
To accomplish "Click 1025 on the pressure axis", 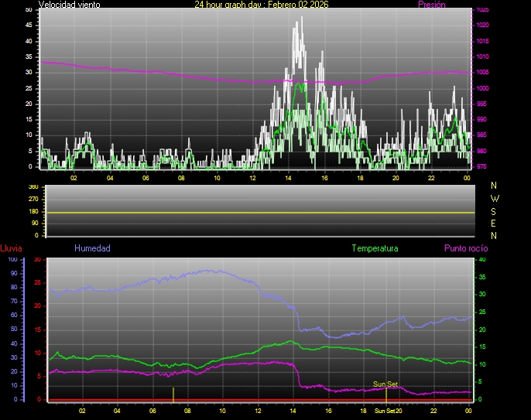I will [481, 10].
